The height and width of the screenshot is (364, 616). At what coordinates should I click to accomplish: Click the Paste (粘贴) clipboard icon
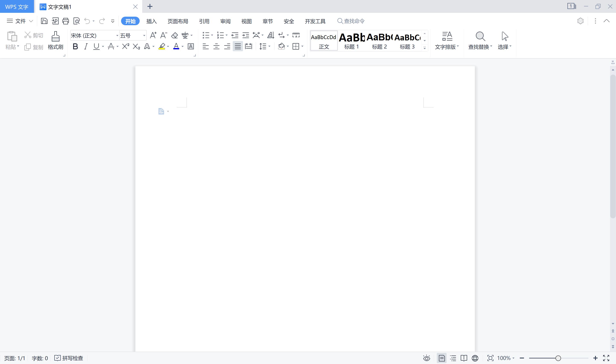pos(12,36)
